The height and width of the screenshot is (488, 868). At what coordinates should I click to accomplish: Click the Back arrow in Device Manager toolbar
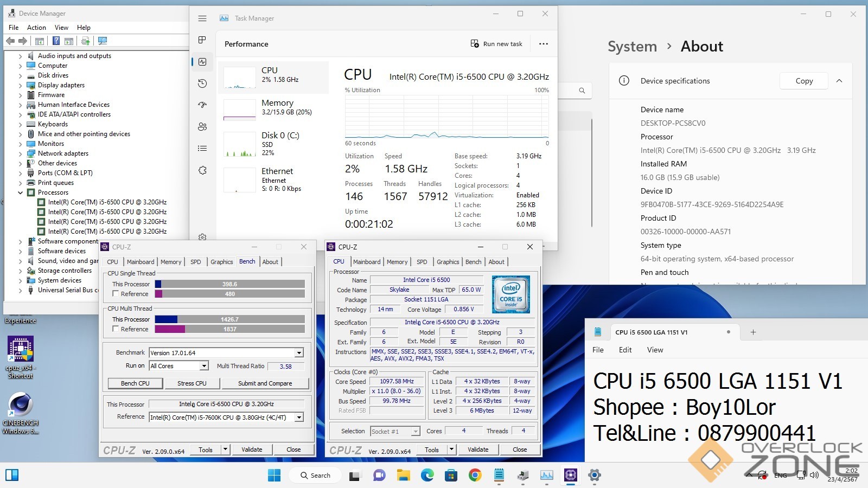click(10, 41)
